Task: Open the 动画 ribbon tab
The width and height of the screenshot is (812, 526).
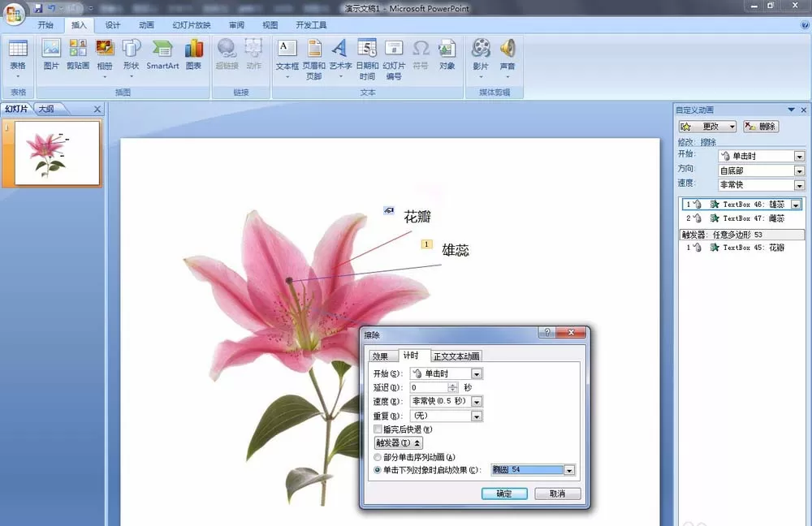Action: click(146, 25)
